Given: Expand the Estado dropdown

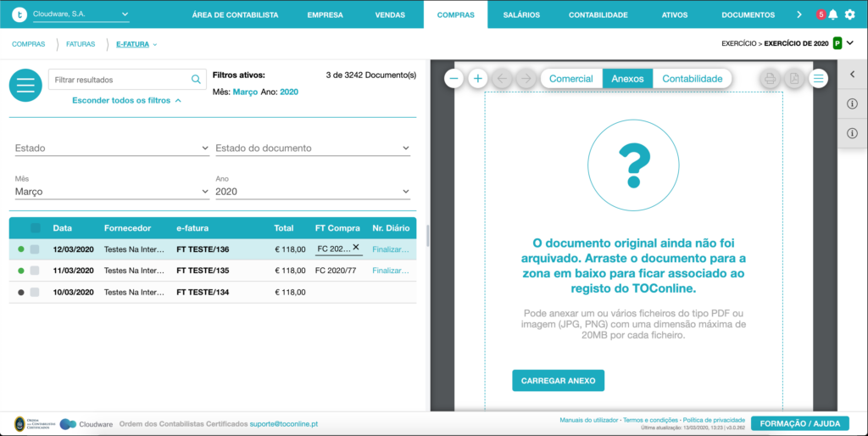Looking at the screenshot, I should click(112, 148).
